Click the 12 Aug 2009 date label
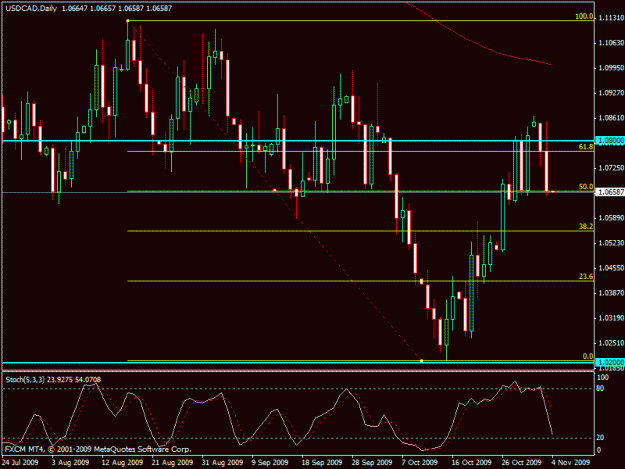The width and height of the screenshot is (625, 469). click(x=122, y=462)
